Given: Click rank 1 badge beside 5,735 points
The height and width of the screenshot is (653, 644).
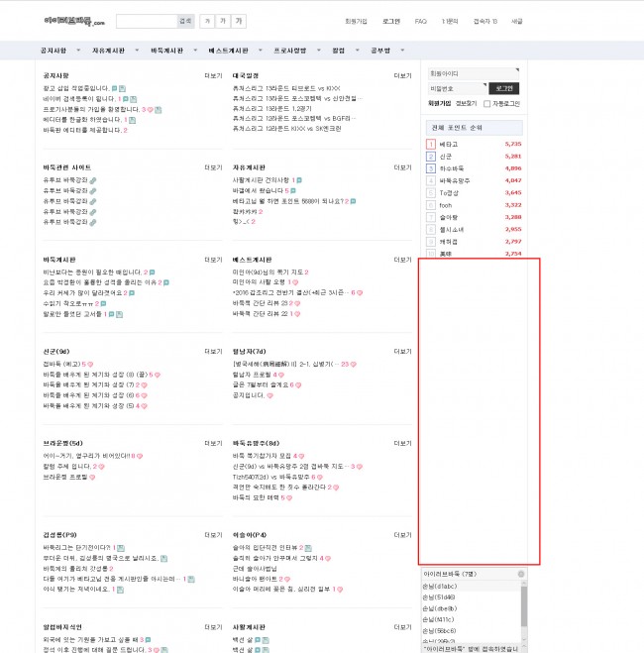Looking at the screenshot, I should (431, 144).
